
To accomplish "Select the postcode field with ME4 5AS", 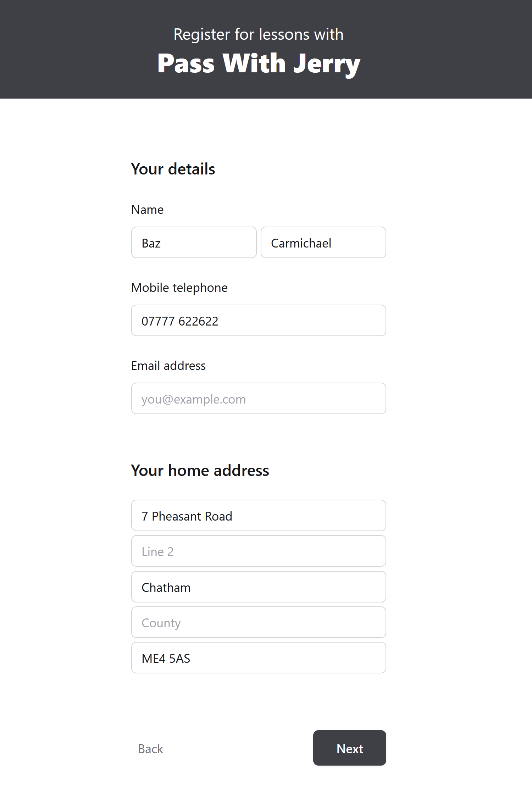I will (x=259, y=658).
